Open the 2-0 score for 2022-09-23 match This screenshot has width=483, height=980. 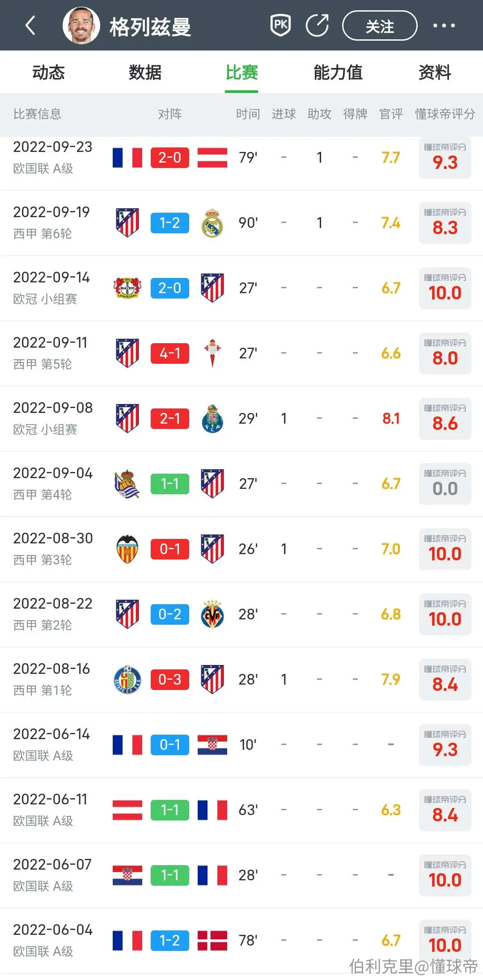pyautogui.click(x=170, y=157)
